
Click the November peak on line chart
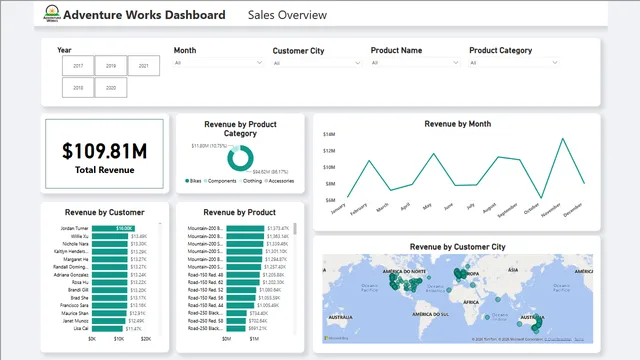[x=563, y=139]
